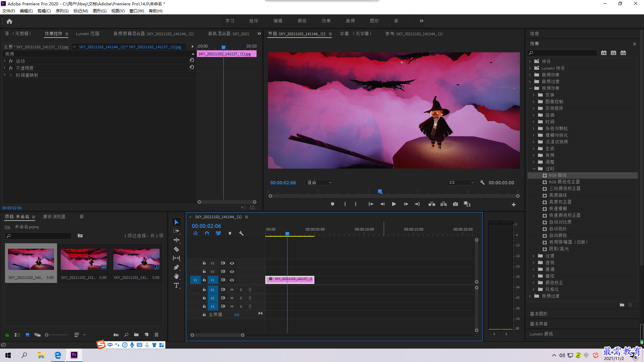Switch to 媒体浏览器 tab

coord(54,217)
